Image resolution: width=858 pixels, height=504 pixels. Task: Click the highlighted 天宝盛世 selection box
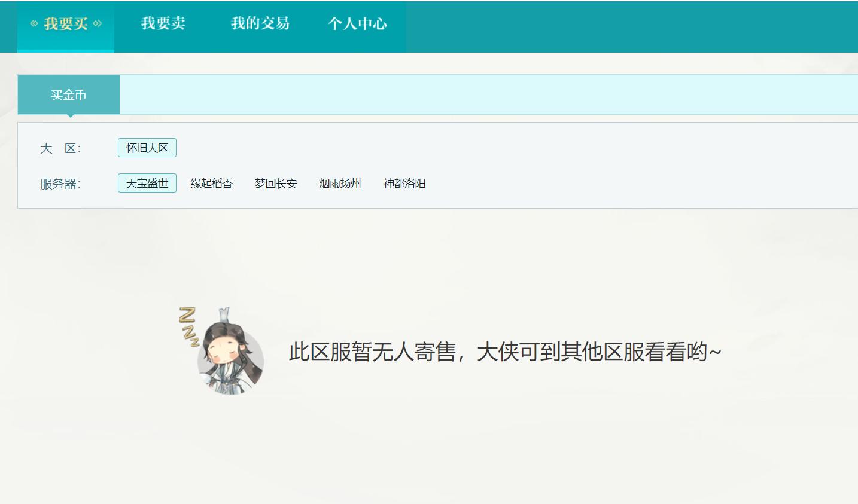(147, 183)
